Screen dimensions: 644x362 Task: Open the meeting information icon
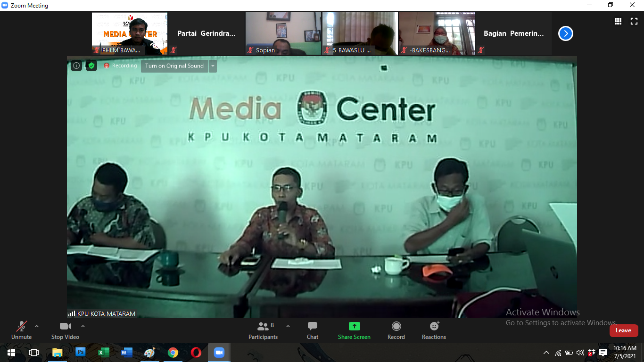click(76, 66)
